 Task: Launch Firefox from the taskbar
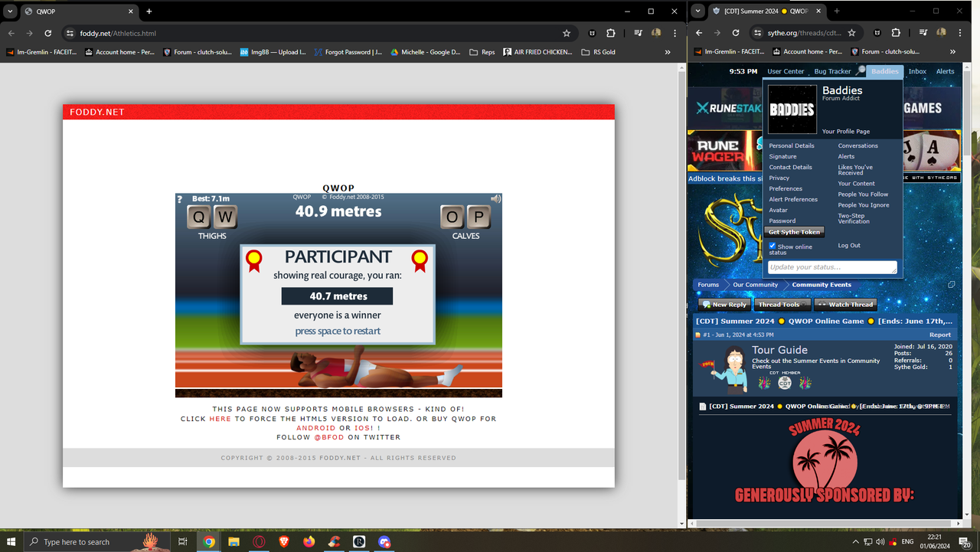click(309, 541)
